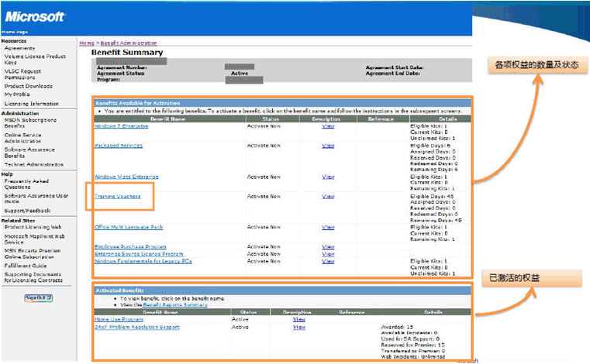
Task: Visit Product Licensing Web
Action: click(33, 227)
